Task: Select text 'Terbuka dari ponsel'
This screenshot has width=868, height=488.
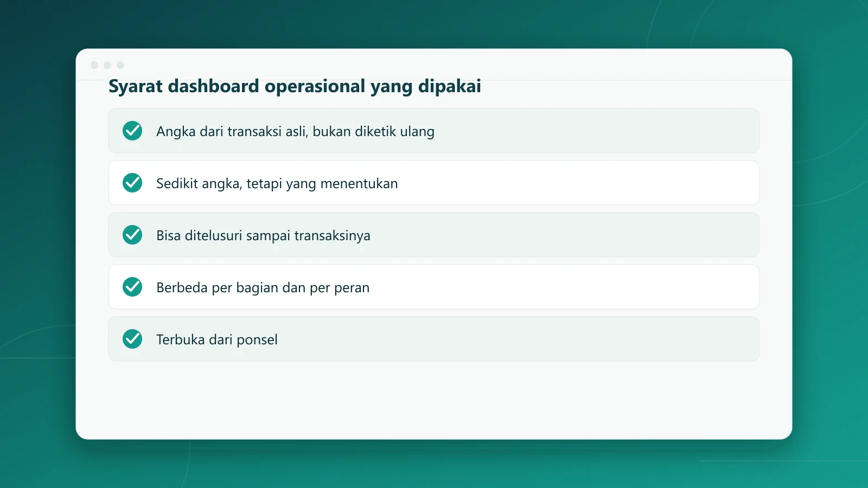Action: point(217,340)
